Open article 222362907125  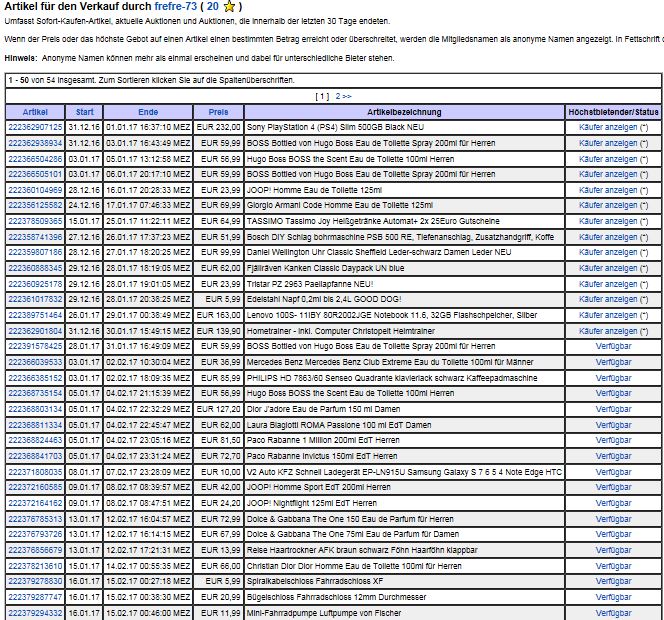[x=35, y=127]
